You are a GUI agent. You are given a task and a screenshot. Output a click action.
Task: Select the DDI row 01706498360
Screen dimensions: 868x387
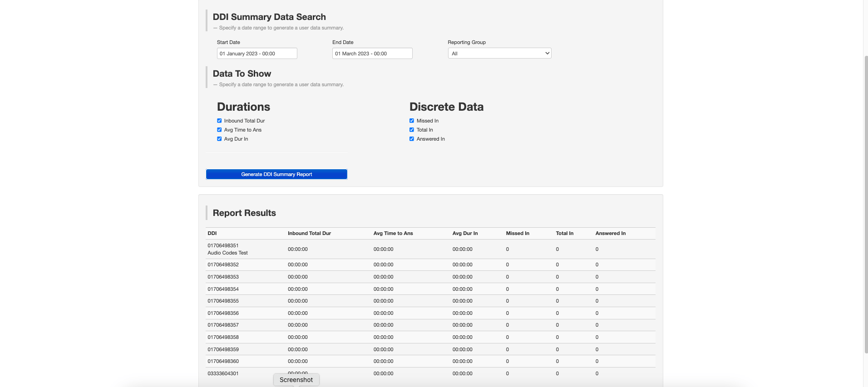tap(223, 361)
